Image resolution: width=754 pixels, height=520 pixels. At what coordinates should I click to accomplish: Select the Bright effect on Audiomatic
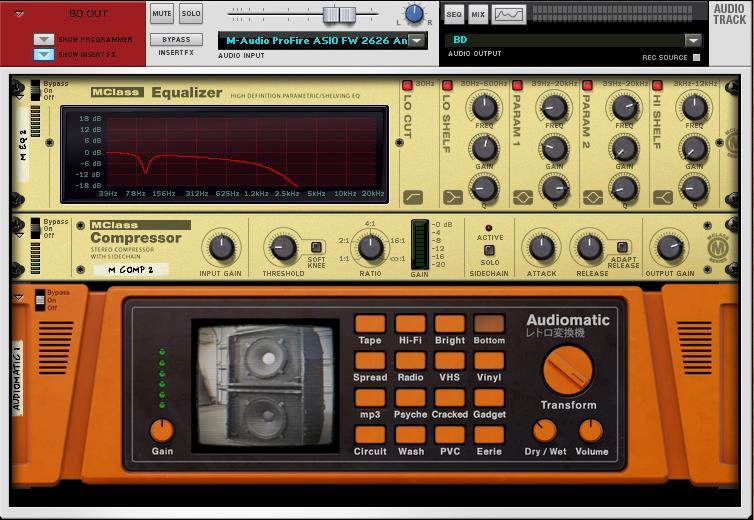(450, 324)
